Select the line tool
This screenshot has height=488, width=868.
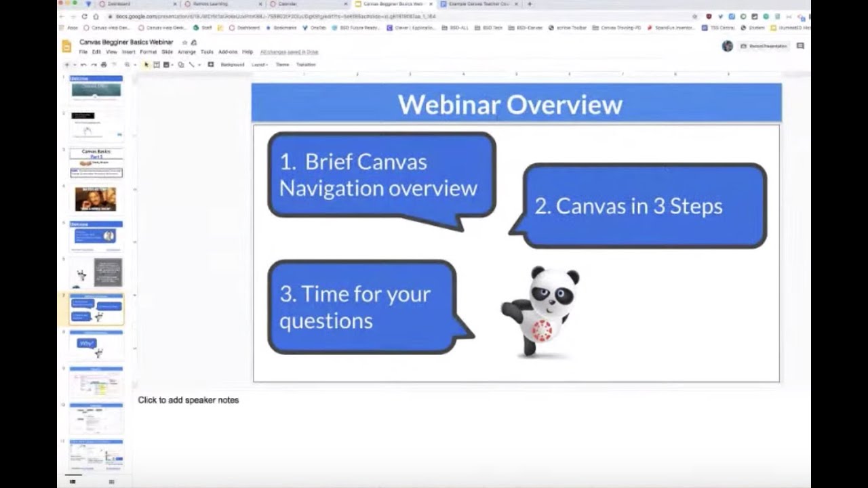(191, 64)
